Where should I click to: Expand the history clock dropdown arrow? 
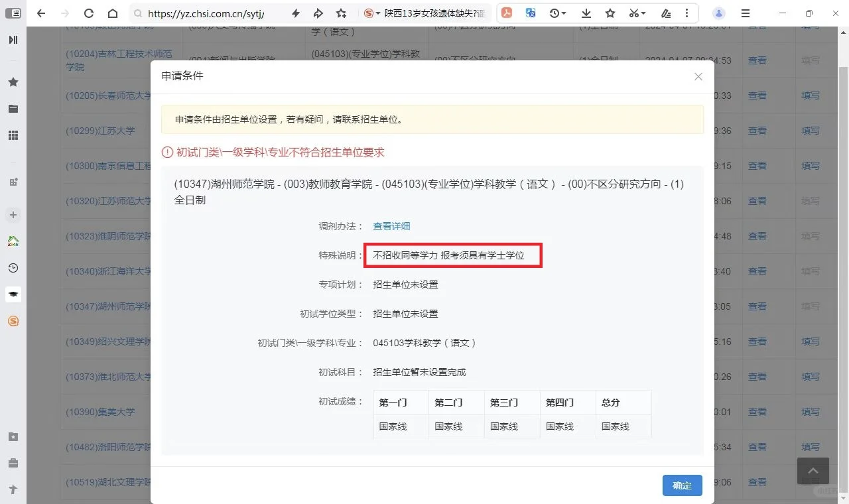[564, 13]
